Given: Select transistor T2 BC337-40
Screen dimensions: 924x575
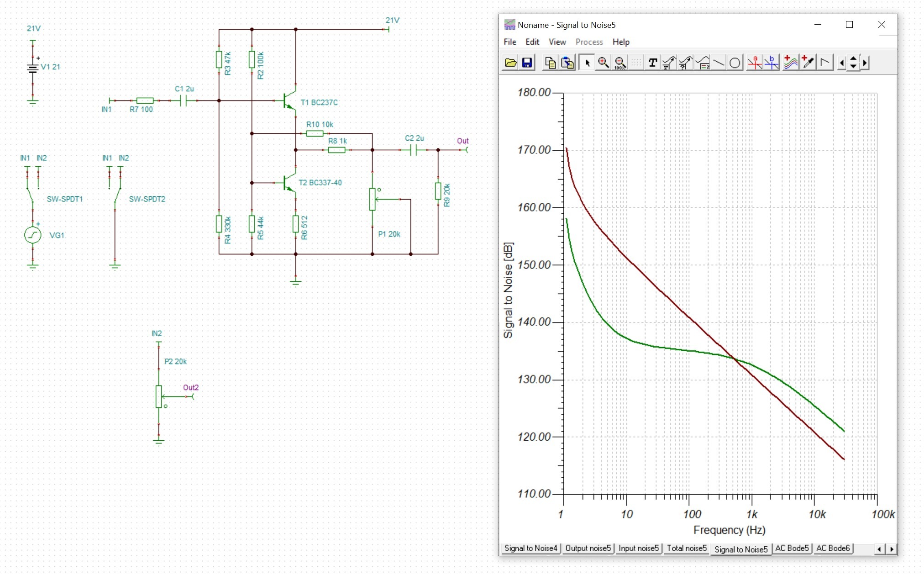Looking at the screenshot, I should [289, 183].
